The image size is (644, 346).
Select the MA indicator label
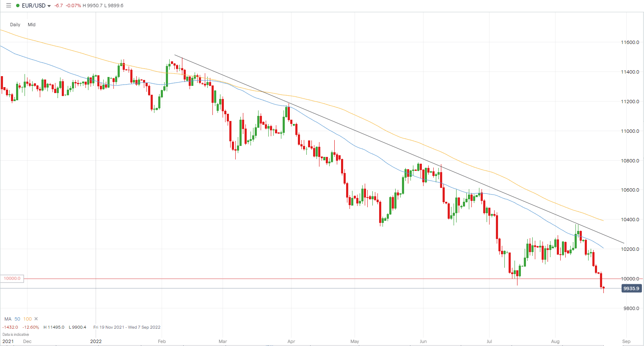8,319
